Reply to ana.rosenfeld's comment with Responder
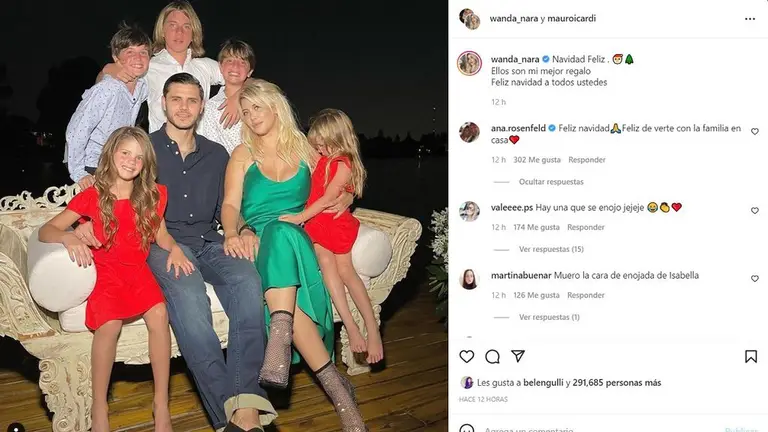 pos(587,160)
